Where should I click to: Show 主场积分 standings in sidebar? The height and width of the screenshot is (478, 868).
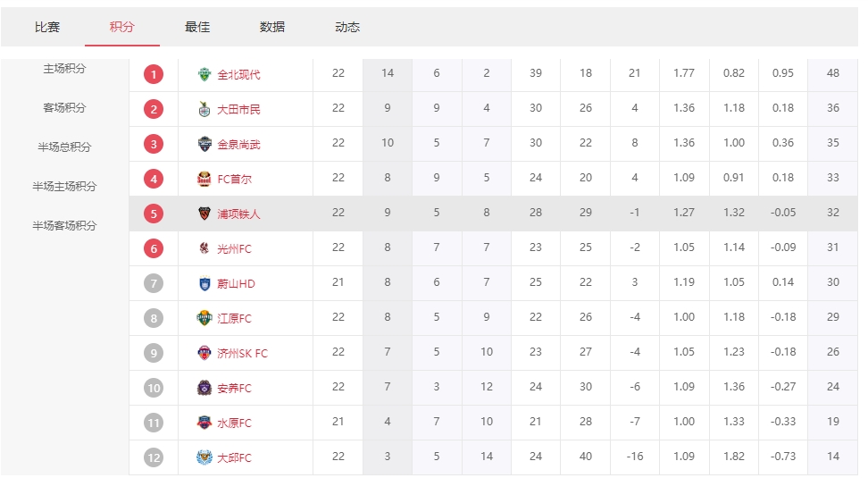click(64, 69)
